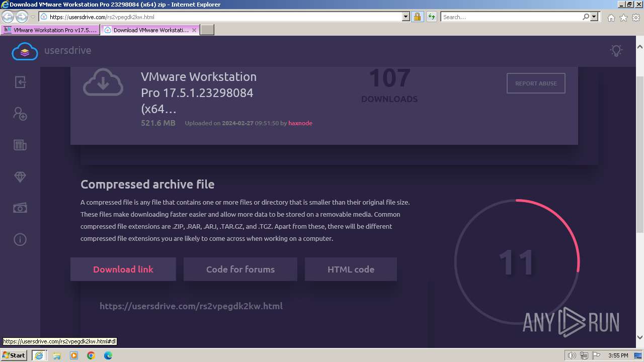Screen dimensions: 644x362
Task: Click the refresh page icon
Action: (432, 17)
